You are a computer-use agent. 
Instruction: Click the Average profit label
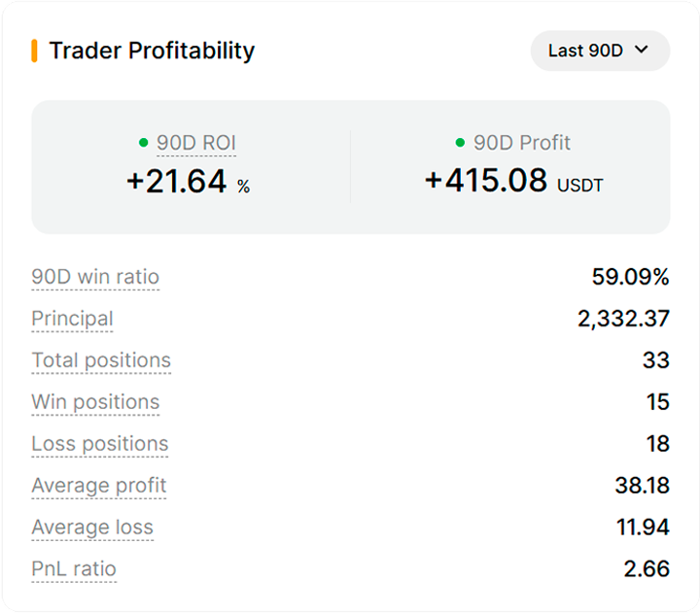coord(98,486)
